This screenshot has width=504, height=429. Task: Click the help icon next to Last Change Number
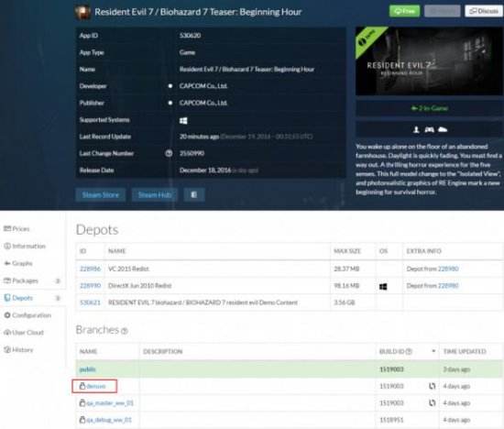coord(169,153)
